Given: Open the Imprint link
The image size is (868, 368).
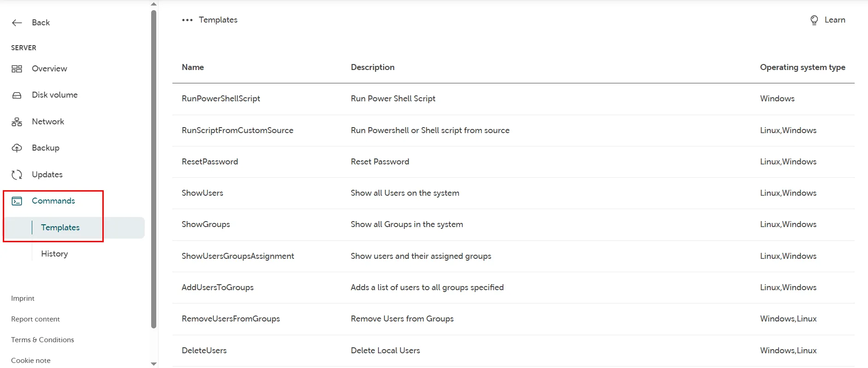Looking at the screenshot, I should tap(23, 298).
